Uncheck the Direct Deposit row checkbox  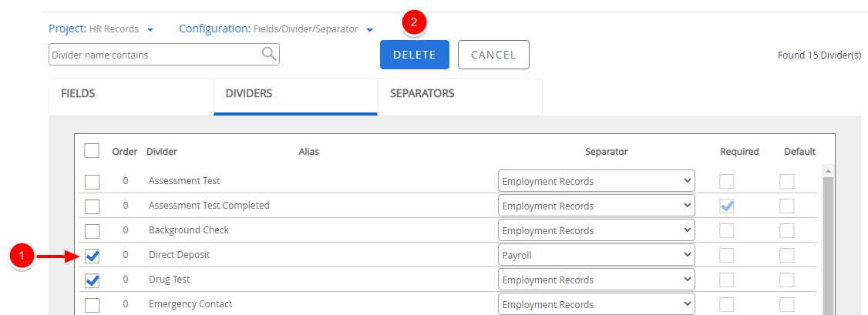tap(92, 256)
